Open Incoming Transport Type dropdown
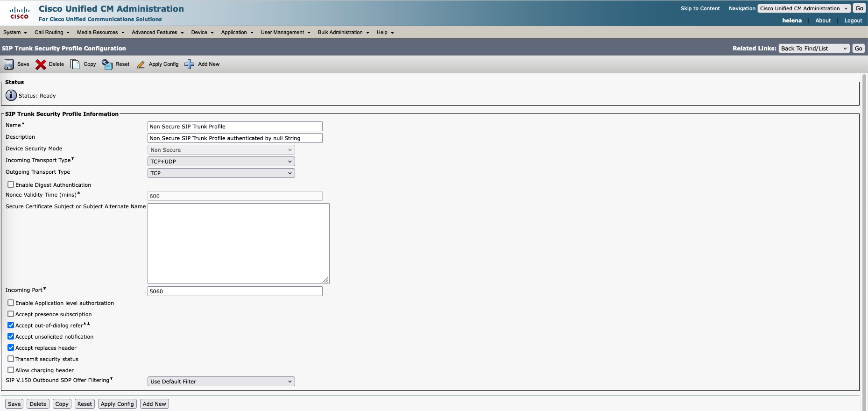Viewport: 868px width, 411px height. point(221,162)
